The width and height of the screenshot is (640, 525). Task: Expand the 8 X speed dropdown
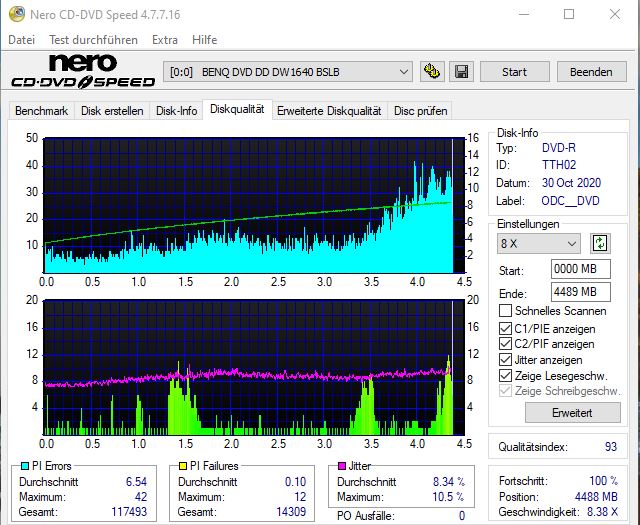tap(538, 243)
